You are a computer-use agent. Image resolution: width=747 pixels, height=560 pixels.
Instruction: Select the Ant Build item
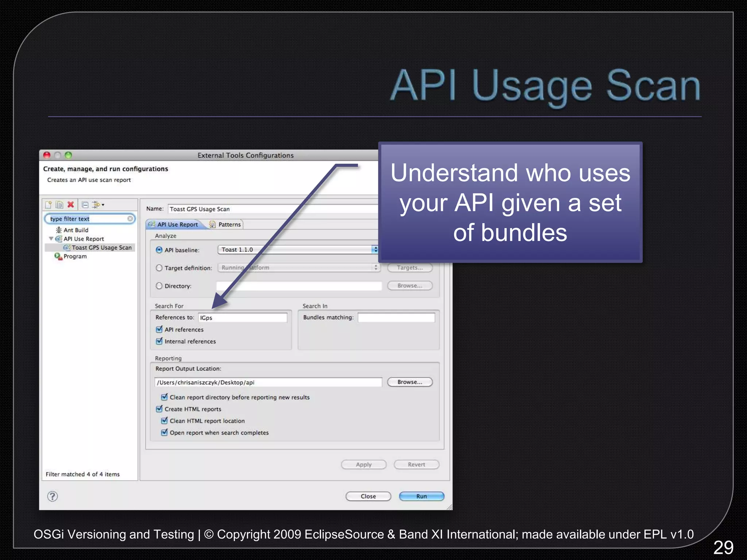[x=76, y=230]
